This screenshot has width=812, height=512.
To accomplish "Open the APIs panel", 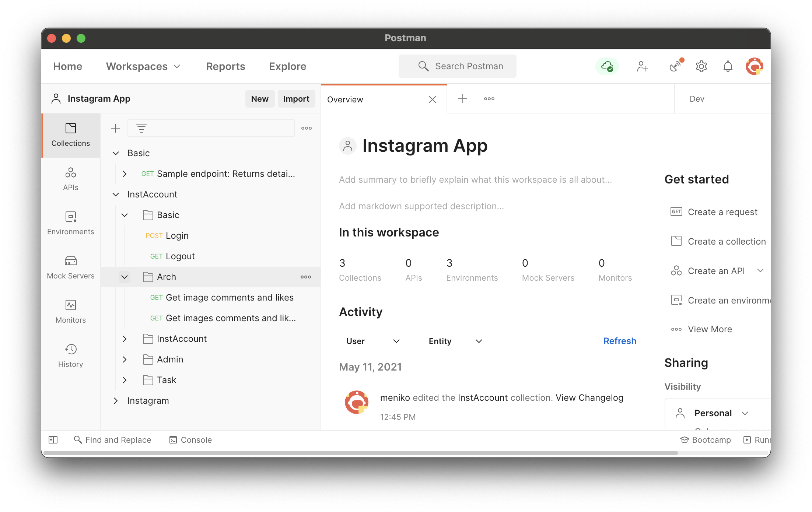I will pyautogui.click(x=70, y=179).
